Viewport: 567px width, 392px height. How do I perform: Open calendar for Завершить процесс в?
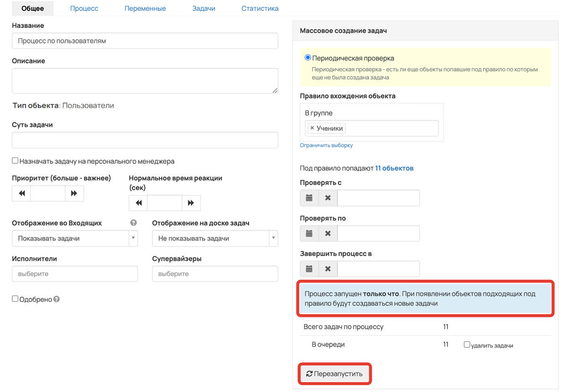pos(309,269)
